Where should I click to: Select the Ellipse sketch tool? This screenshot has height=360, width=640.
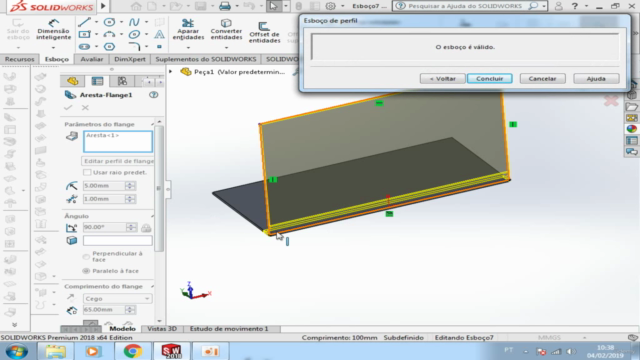click(x=134, y=35)
